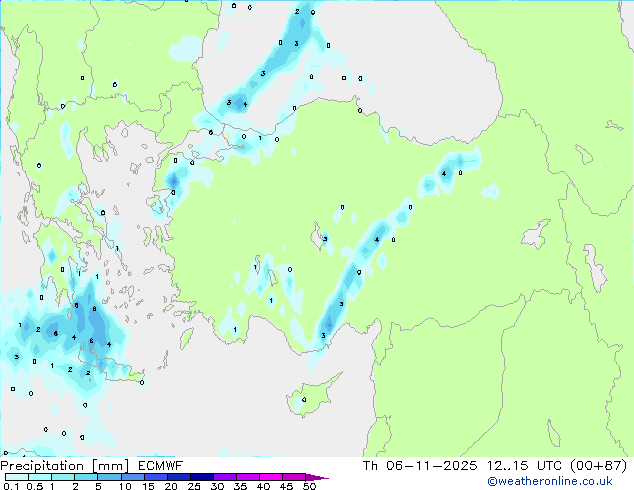Select the 35 to 40 mm legend swatch
The width and height of the screenshot is (634, 490).
coord(247,477)
